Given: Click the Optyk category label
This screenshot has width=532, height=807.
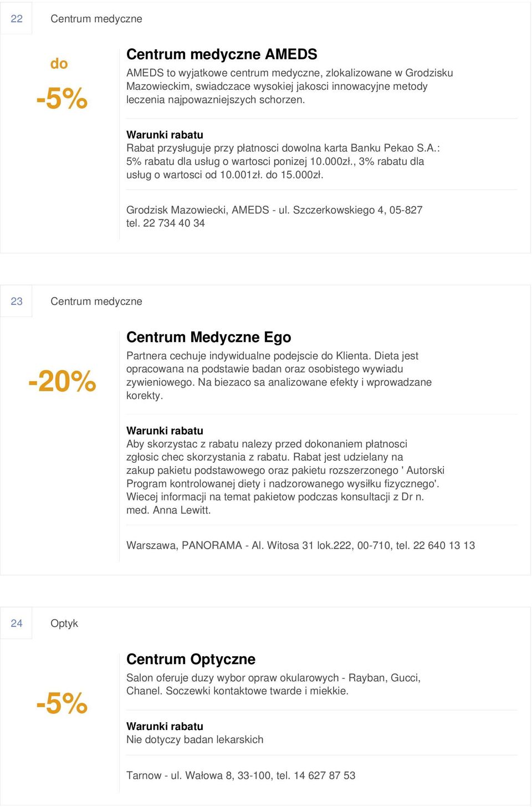Looking at the screenshot, I should 64,624.
